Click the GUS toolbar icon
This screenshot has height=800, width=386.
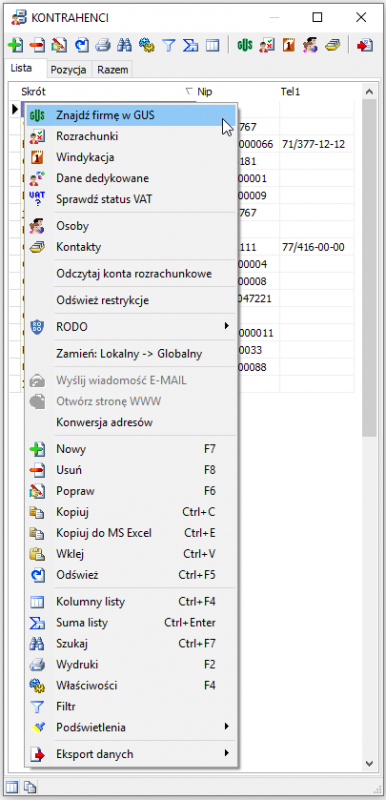[x=245, y=45]
